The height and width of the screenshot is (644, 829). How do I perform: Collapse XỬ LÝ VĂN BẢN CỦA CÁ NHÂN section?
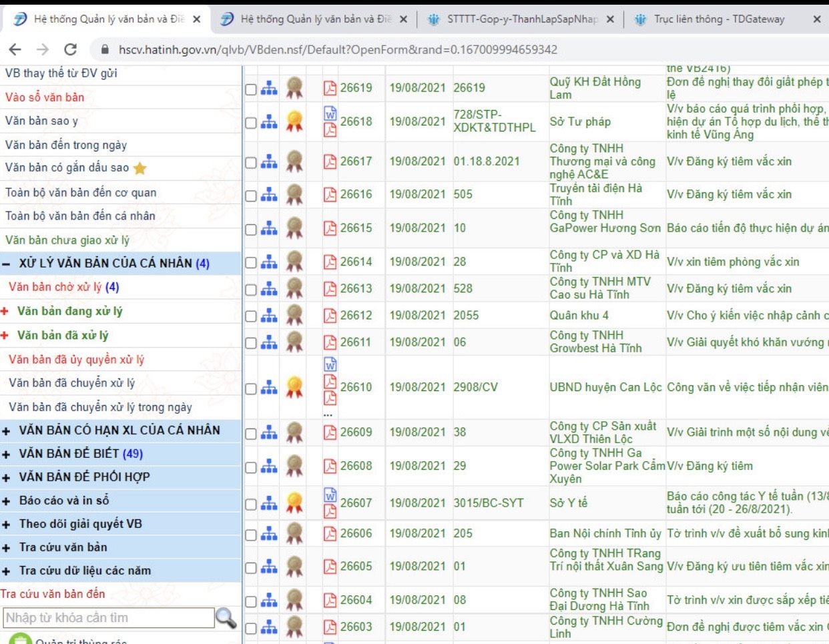6,264
